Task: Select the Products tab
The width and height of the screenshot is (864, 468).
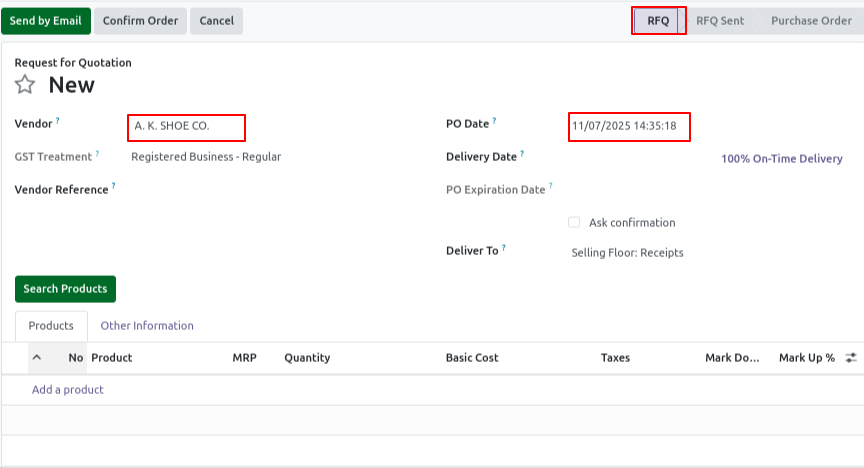Action: tap(51, 326)
